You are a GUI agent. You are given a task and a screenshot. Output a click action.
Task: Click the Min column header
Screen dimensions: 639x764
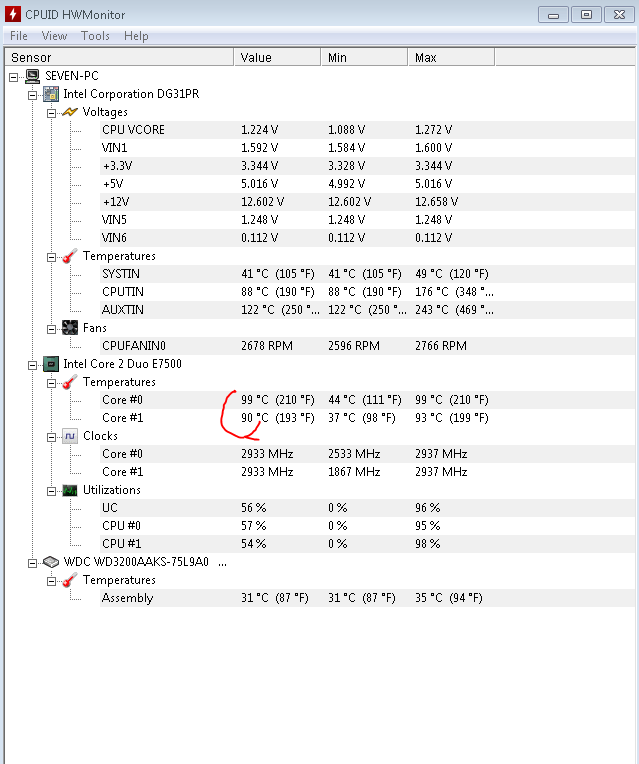coord(365,57)
